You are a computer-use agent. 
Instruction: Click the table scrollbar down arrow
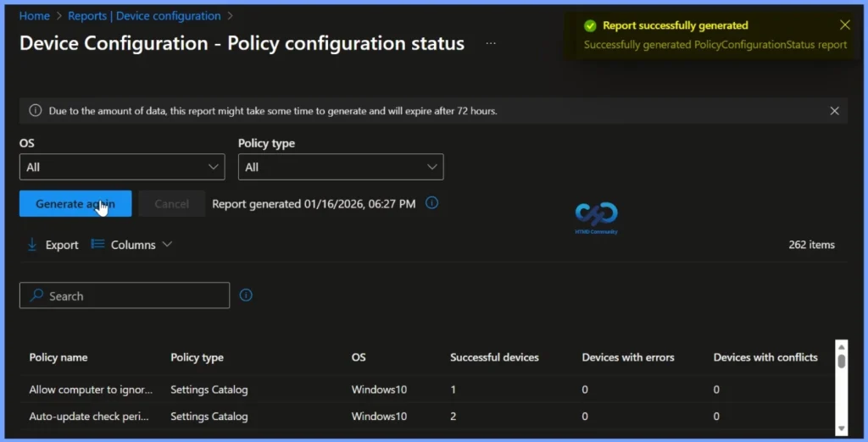click(842, 428)
